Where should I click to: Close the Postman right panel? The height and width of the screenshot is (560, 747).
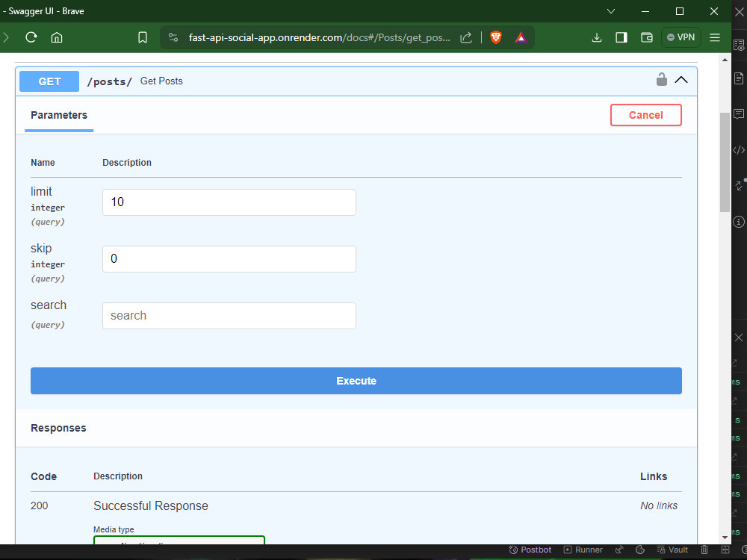pyautogui.click(x=739, y=337)
